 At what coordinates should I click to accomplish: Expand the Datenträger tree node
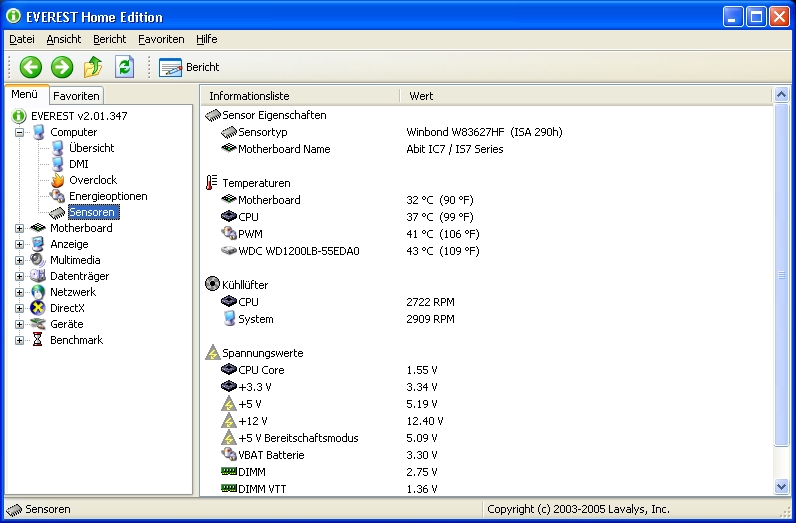pyautogui.click(x=19, y=276)
